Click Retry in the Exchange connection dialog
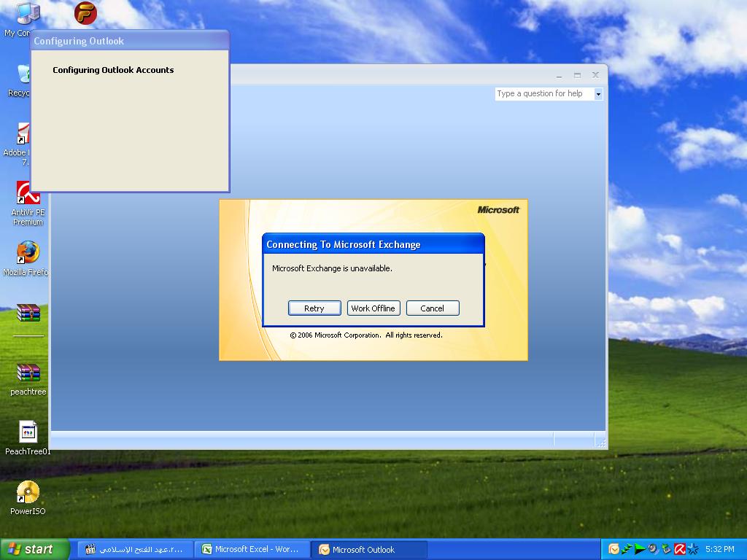 coord(314,308)
